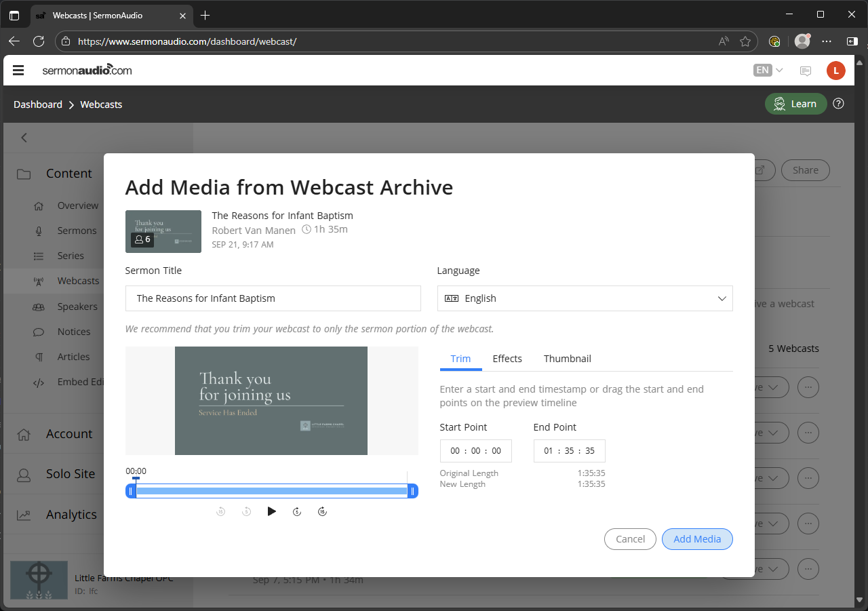This screenshot has width=868, height=611.
Task: Open Embed Editor in sidebar
Action: pyautogui.click(x=80, y=382)
